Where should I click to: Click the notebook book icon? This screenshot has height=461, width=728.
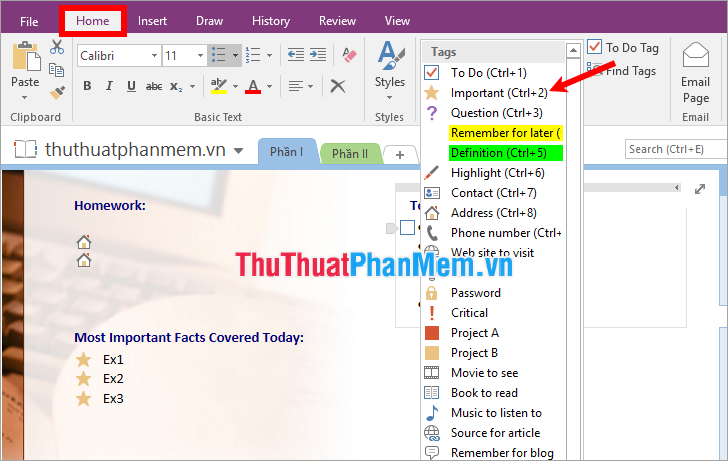[25, 149]
